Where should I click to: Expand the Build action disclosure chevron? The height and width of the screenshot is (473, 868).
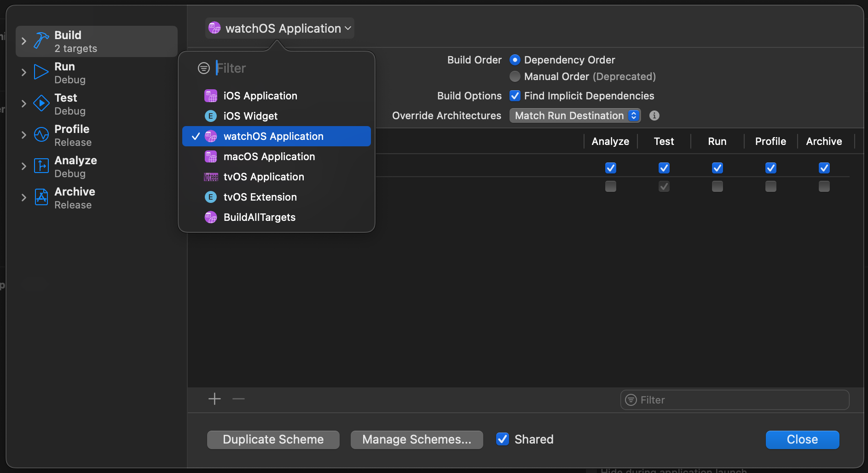point(24,41)
